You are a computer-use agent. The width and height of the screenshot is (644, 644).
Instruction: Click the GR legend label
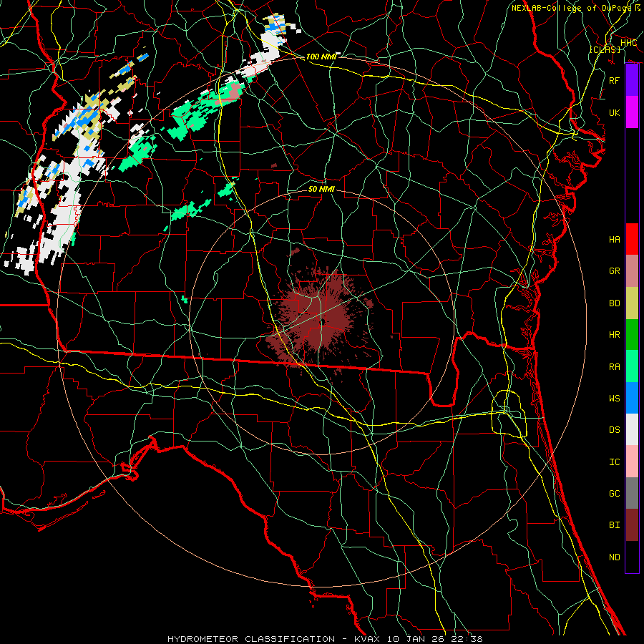click(x=615, y=271)
